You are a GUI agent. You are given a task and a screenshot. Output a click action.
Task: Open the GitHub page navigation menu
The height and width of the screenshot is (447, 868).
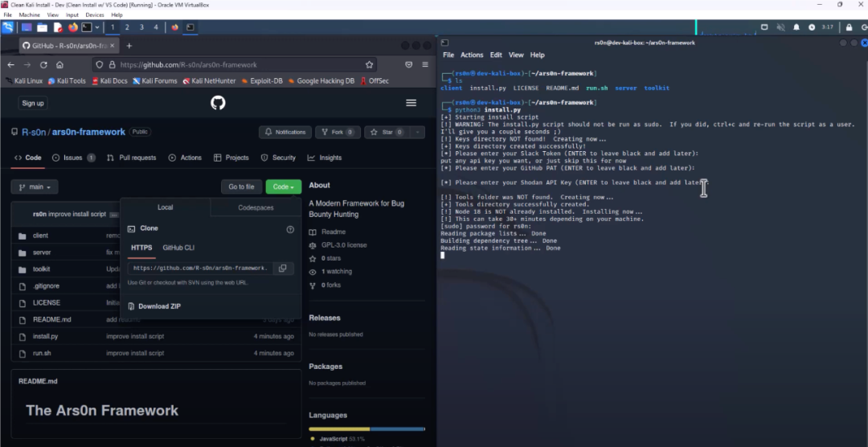[x=411, y=103]
